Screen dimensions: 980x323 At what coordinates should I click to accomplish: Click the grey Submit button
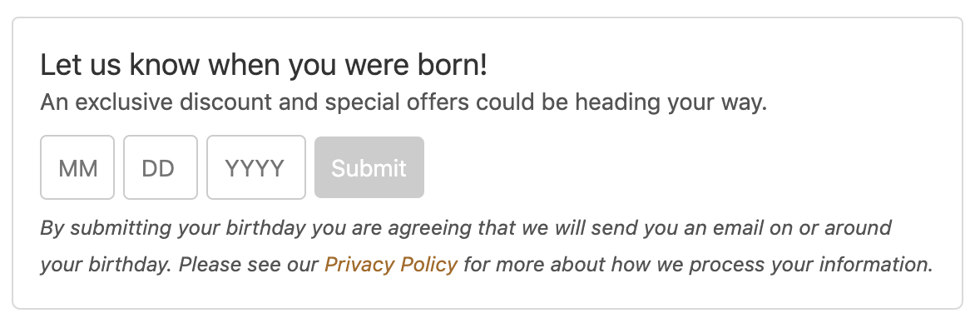[369, 168]
